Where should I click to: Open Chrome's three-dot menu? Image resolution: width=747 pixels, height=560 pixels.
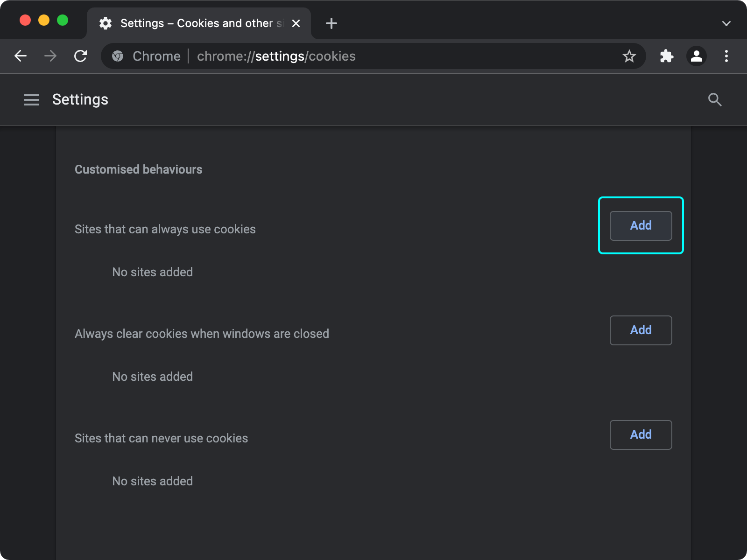(x=726, y=56)
